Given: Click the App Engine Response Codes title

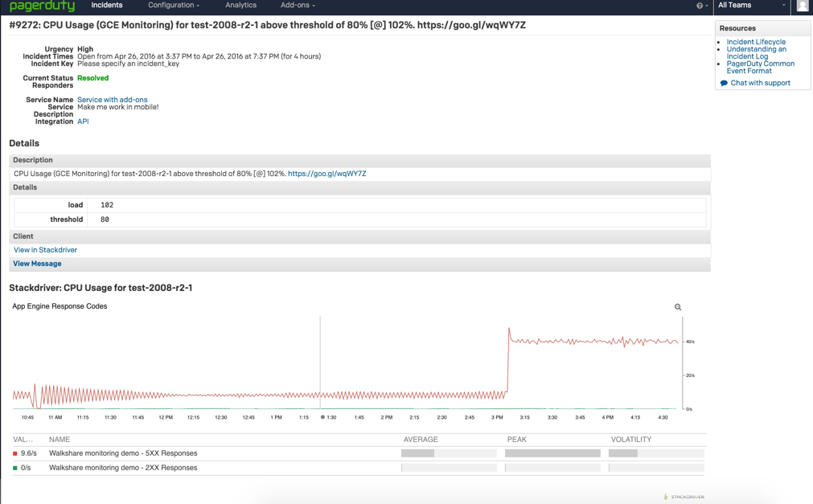Looking at the screenshot, I should click(x=60, y=306).
